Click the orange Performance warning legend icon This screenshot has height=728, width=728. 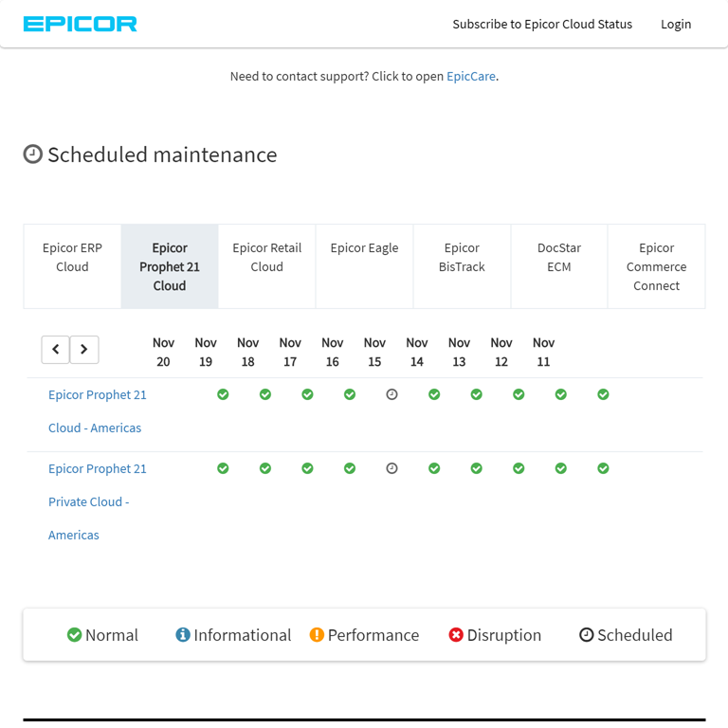(x=317, y=635)
